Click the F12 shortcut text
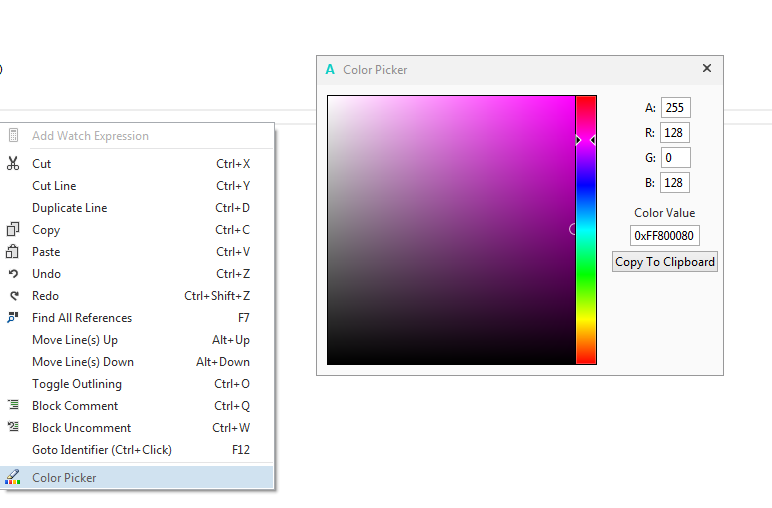Screen dimensions: 772x508 point(241,449)
